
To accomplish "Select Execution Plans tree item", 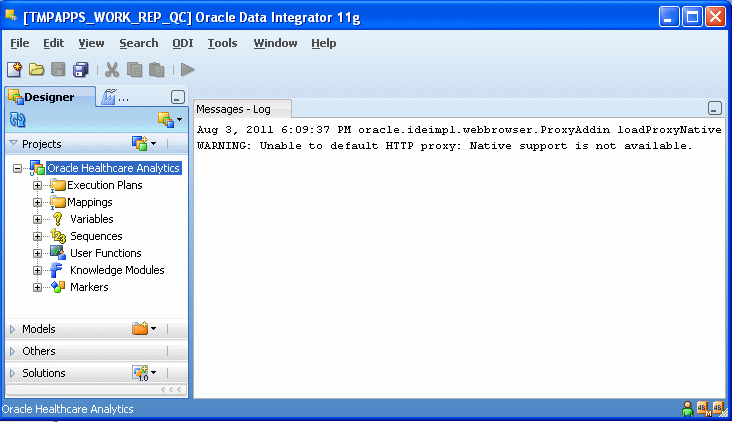I will (105, 185).
